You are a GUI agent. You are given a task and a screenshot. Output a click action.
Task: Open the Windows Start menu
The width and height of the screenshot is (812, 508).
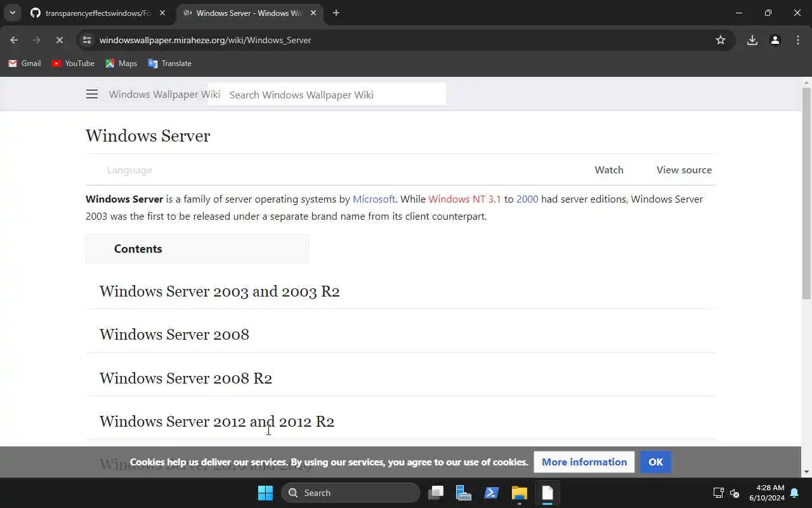point(265,493)
